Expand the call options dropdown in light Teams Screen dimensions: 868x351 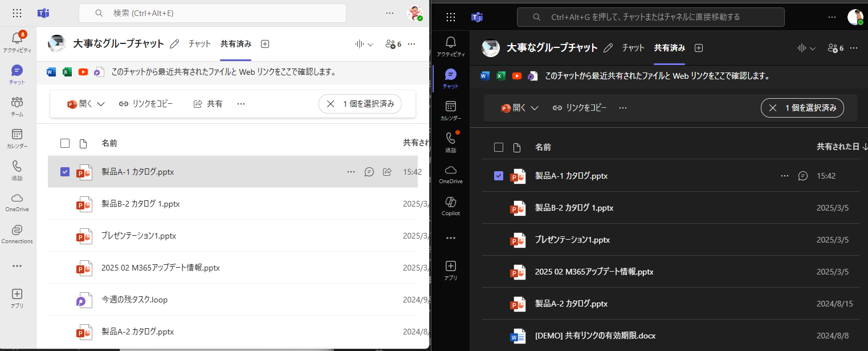pos(370,44)
